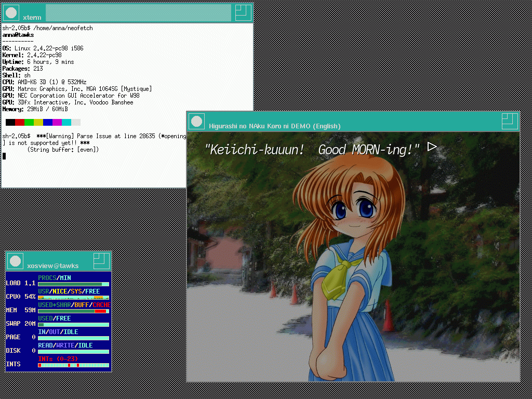Click the MEM usage bar in xosview
Viewport: 532px width, 399px height.
tap(74, 311)
